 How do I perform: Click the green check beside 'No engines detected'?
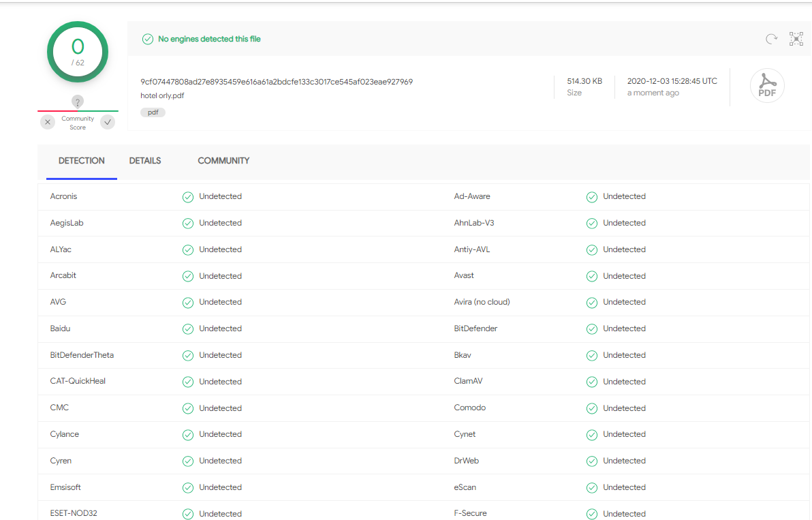tap(148, 39)
